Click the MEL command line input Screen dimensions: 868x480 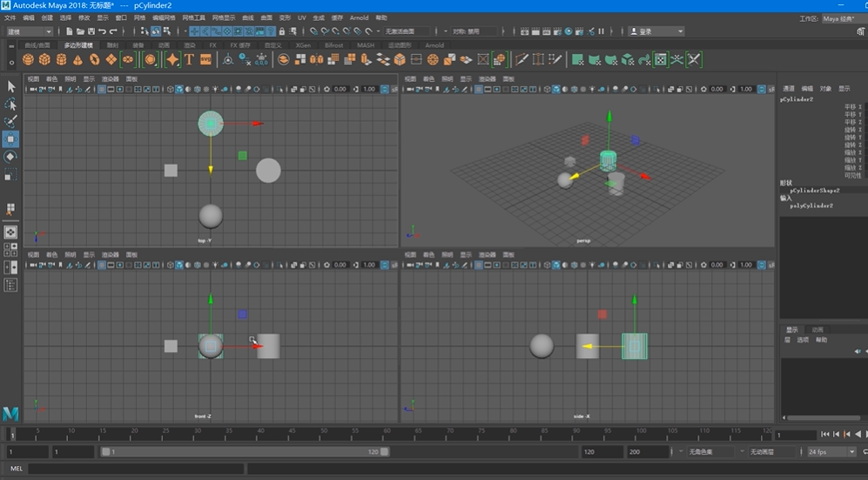point(136,469)
